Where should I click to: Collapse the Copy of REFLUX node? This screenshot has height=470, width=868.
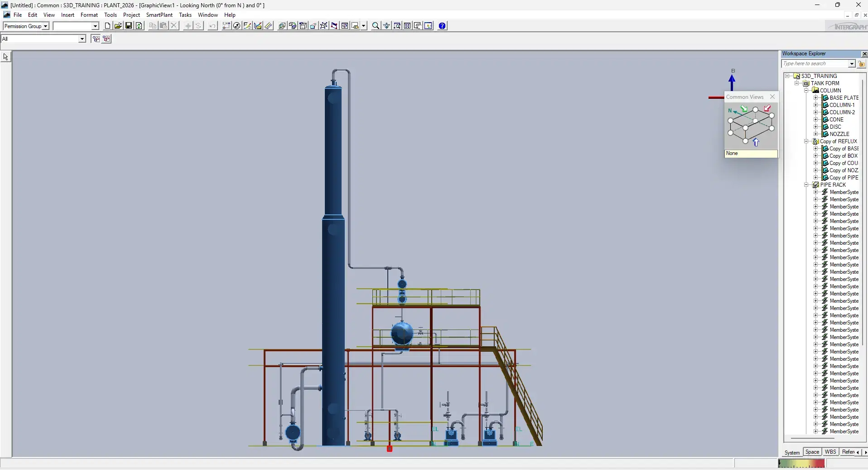pos(806,141)
